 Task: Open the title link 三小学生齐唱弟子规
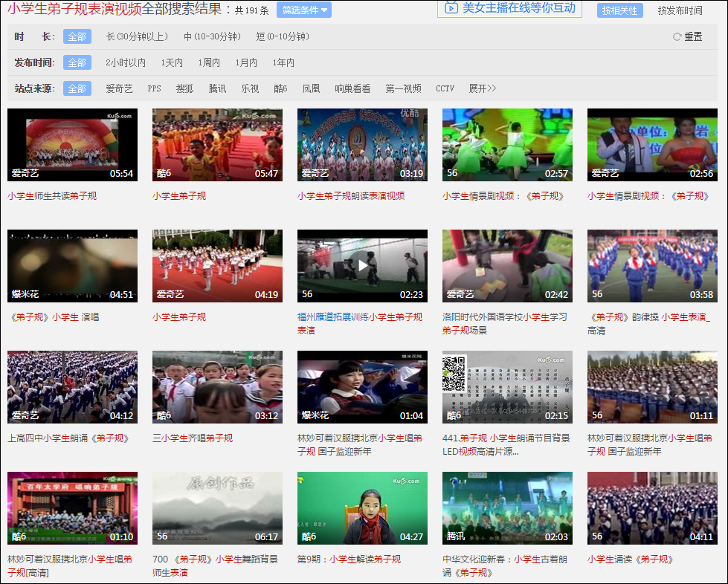click(192, 438)
